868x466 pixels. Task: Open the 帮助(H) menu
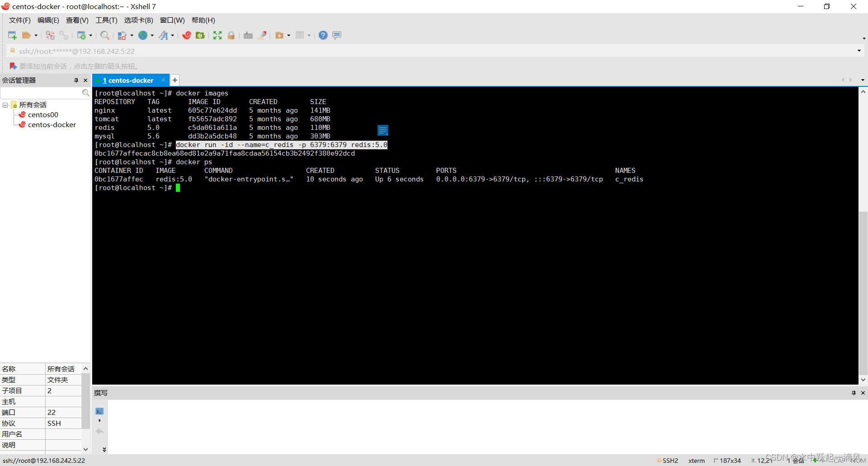coord(203,20)
